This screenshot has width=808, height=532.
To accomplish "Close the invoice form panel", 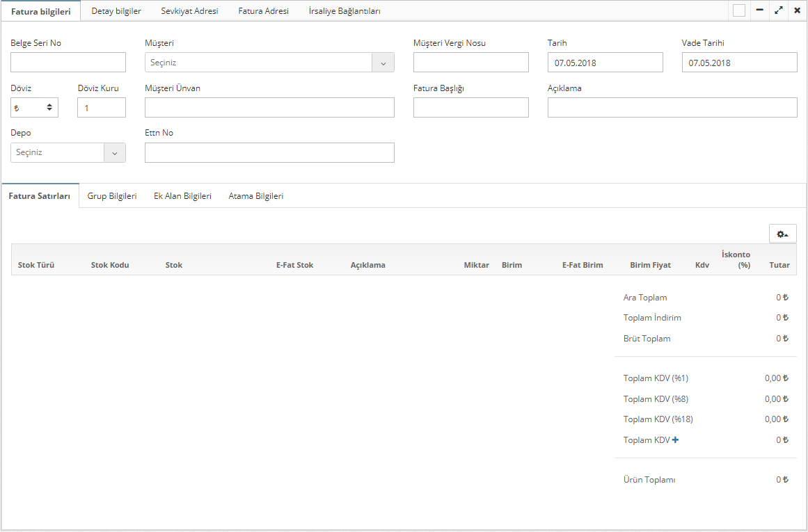I will pyautogui.click(x=797, y=10).
